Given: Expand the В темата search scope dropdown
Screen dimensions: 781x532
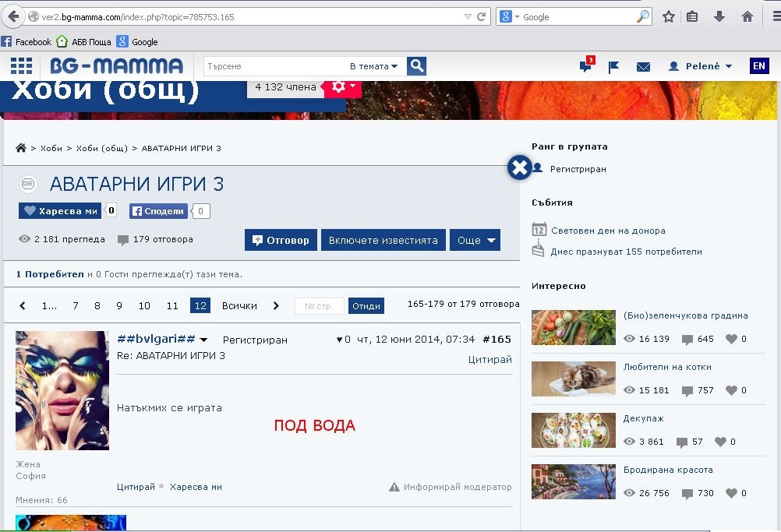Looking at the screenshot, I should tap(373, 66).
